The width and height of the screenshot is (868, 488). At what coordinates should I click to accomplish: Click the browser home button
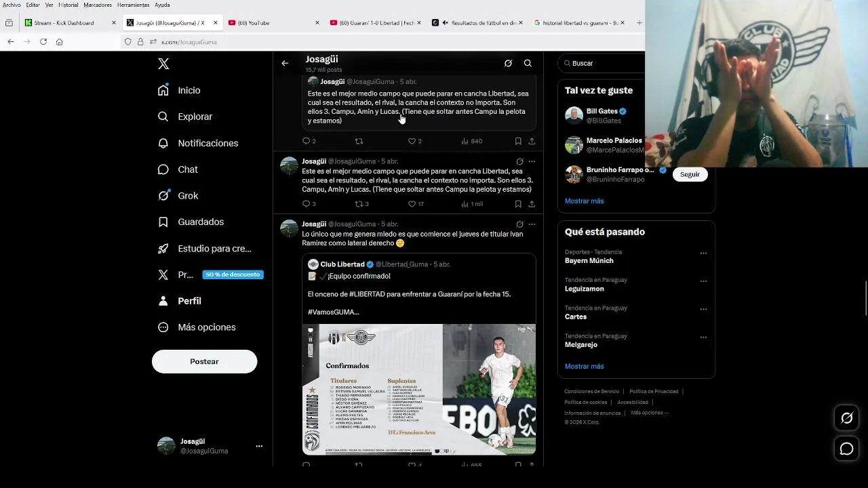[x=59, y=41]
